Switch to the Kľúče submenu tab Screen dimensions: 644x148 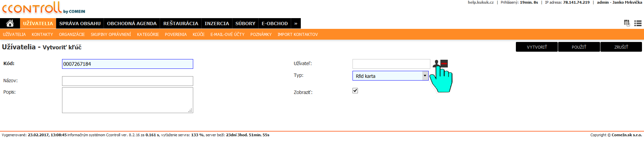[x=199, y=35]
